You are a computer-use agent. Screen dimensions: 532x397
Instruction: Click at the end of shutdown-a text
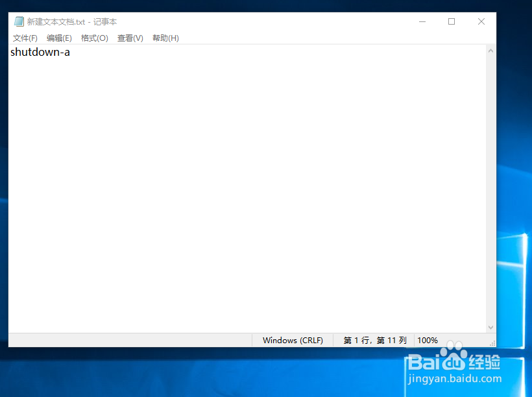point(71,52)
